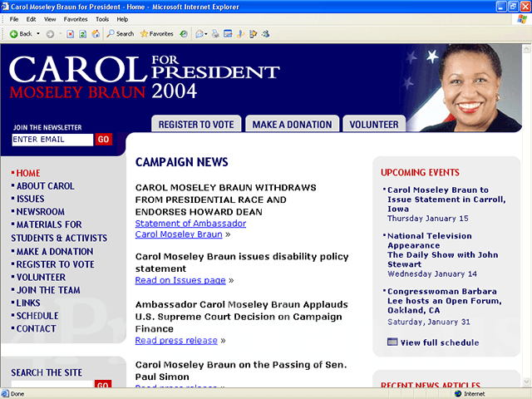Image resolution: width=532 pixels, height=399 pixels.
Task: Open the Forward history dropdown arrow
Action: tap(61, 33)
